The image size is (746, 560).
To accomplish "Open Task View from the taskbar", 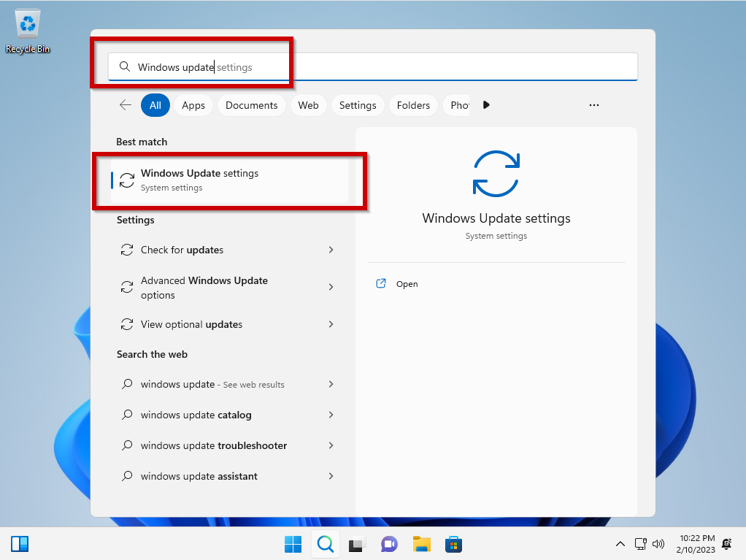I will point(357,544).
